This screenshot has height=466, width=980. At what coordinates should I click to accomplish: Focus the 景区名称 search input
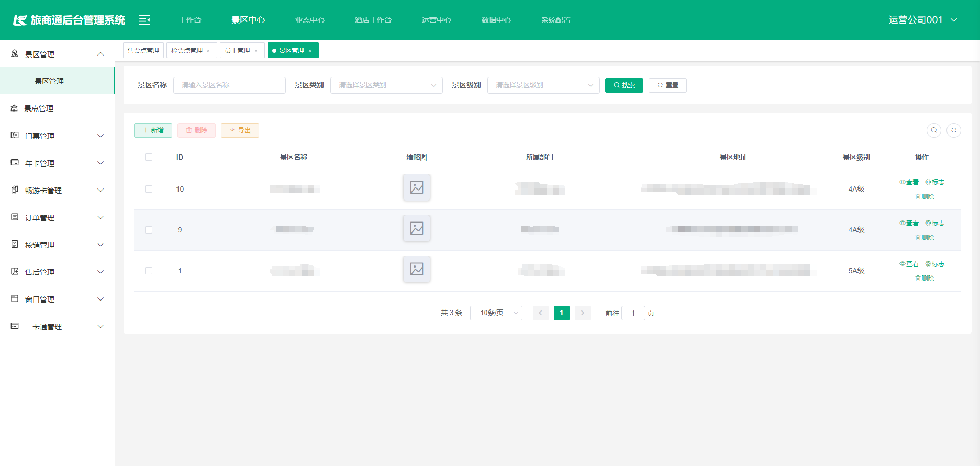[x=229, y=85]
